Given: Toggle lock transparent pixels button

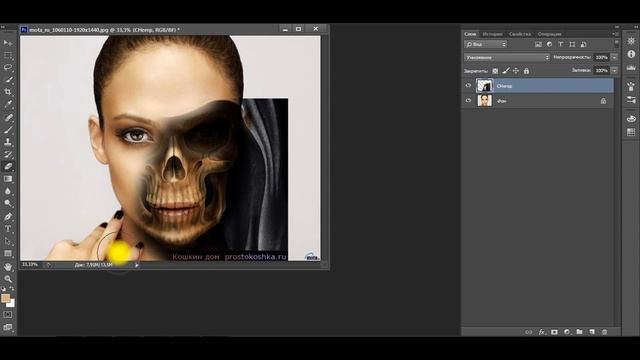Looking at the screenshot, I should click(495, 71).
